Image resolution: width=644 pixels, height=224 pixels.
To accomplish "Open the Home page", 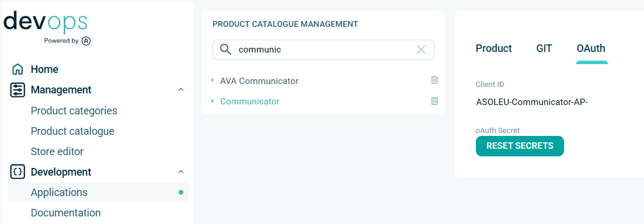I will coord(44,69).
